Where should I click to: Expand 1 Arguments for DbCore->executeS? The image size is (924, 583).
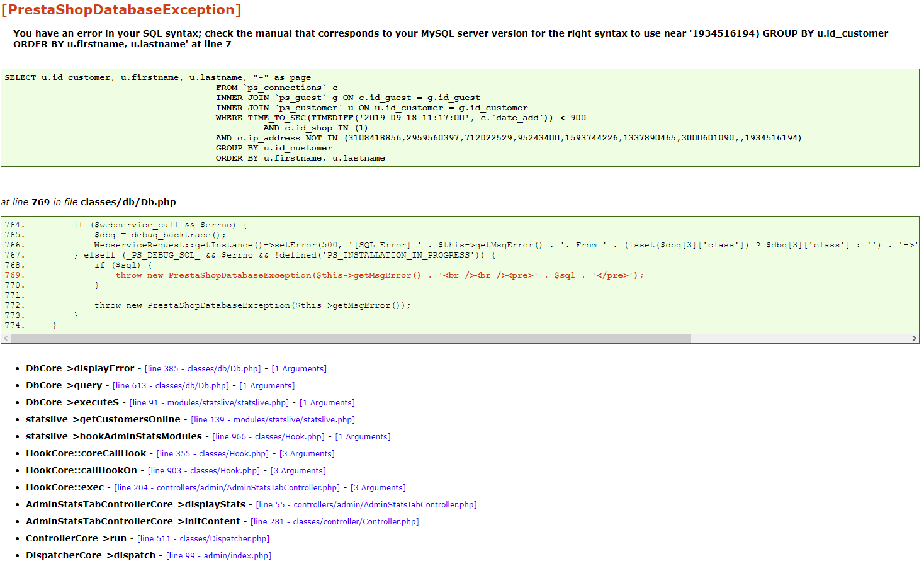tap(327, 403)
